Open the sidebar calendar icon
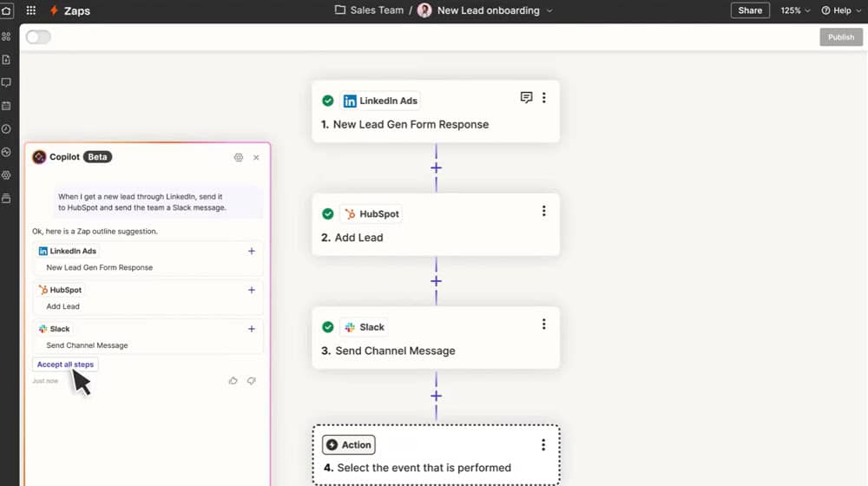Screen dimensions: 868x486 tap(6, 106)
